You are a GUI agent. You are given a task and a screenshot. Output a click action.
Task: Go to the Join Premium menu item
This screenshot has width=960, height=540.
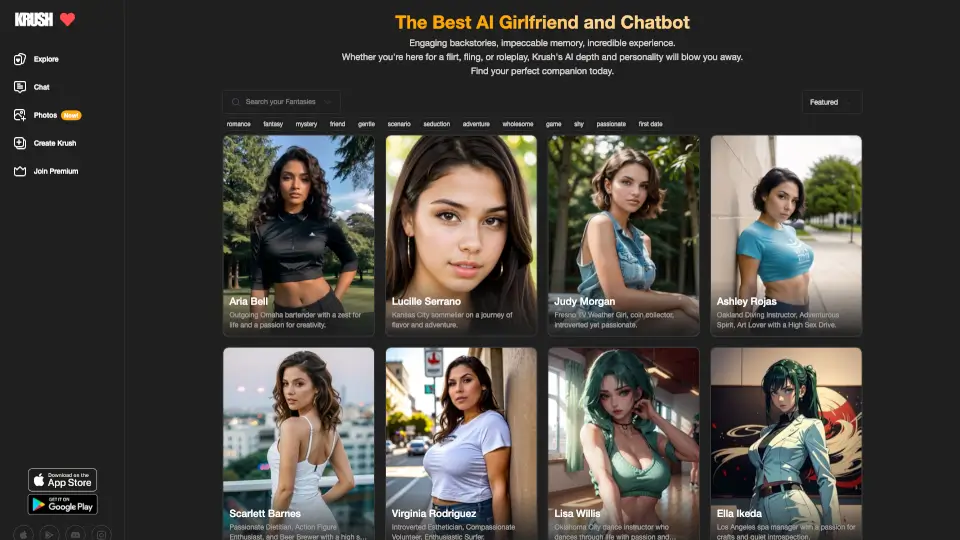pyautogui.click(x=56, y=171)
